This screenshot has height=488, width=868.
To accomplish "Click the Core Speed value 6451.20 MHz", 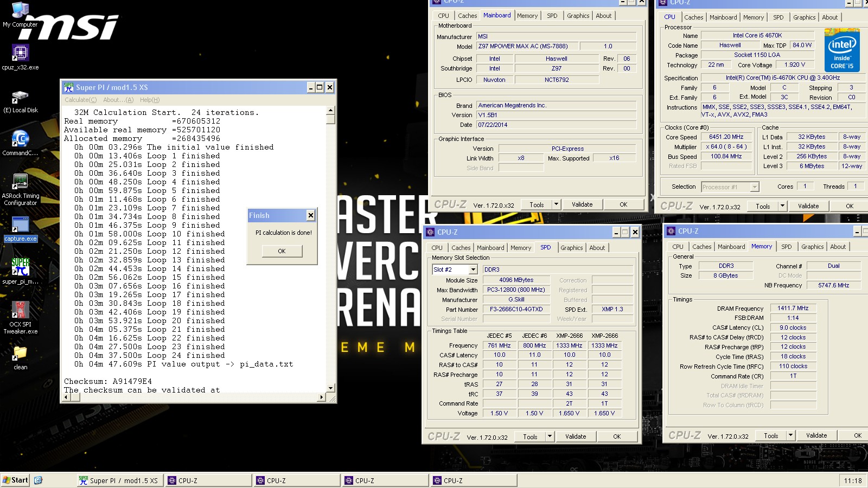I will pyautogui.click(x=726, y=137).
